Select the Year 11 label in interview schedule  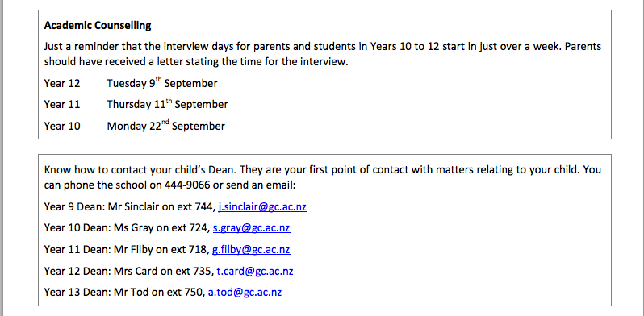(x=62, y=104)
